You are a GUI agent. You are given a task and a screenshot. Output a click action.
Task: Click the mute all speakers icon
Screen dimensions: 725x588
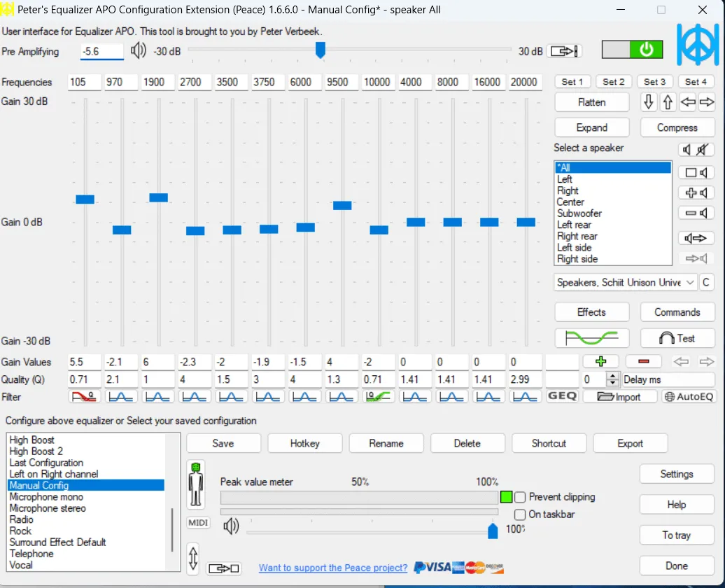pos(696,150)
